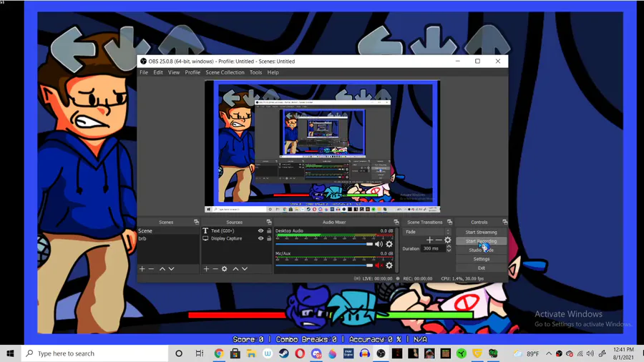Open the 89°F weather widget

[x=527, y=353]
